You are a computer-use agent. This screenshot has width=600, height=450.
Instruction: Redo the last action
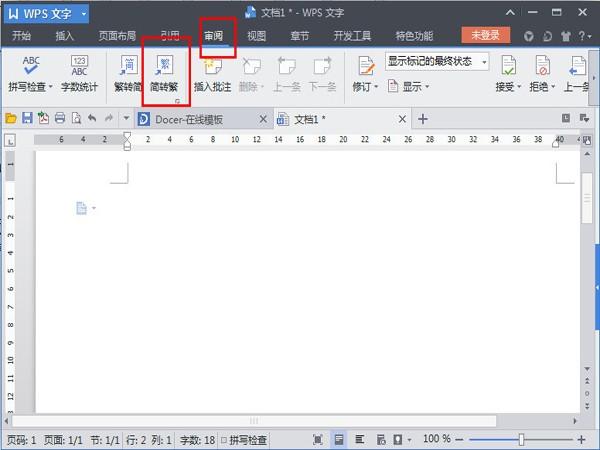[109, 118]
